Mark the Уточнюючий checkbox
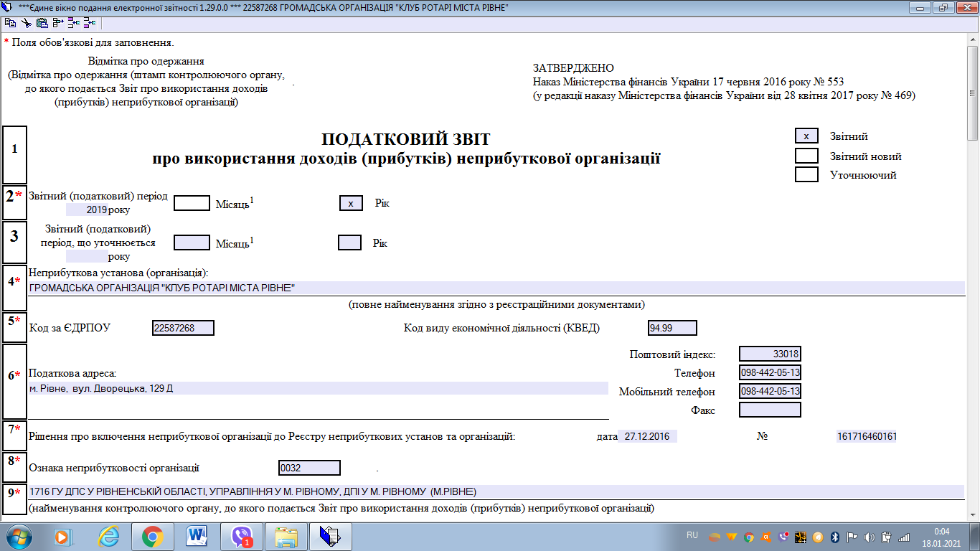The width and height of the screenshot is (980, 551). click(x=806, y=174)
